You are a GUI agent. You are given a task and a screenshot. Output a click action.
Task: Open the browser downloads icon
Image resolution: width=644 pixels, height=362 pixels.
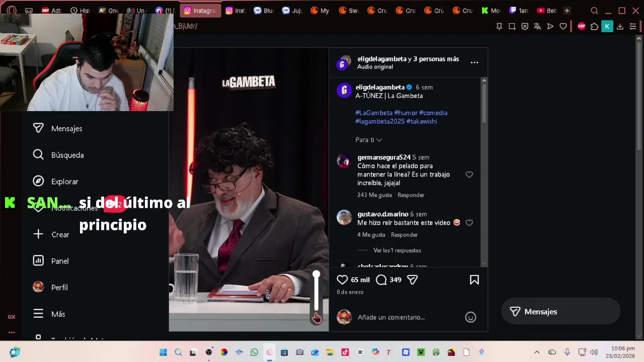click(x=620, y=26)
